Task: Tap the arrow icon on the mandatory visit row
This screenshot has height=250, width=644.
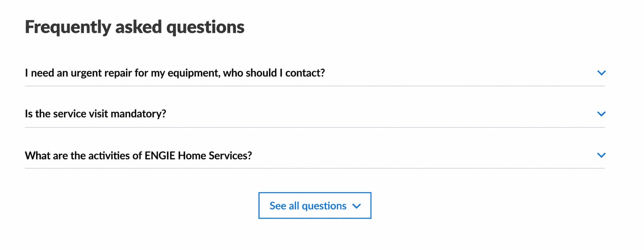Action: click(601, 114)
